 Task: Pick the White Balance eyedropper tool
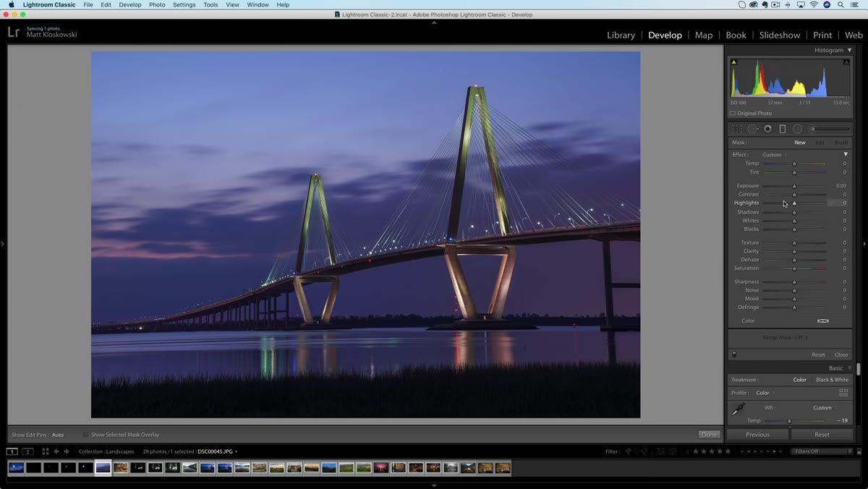pyautogui.click(x=739, y=409)
